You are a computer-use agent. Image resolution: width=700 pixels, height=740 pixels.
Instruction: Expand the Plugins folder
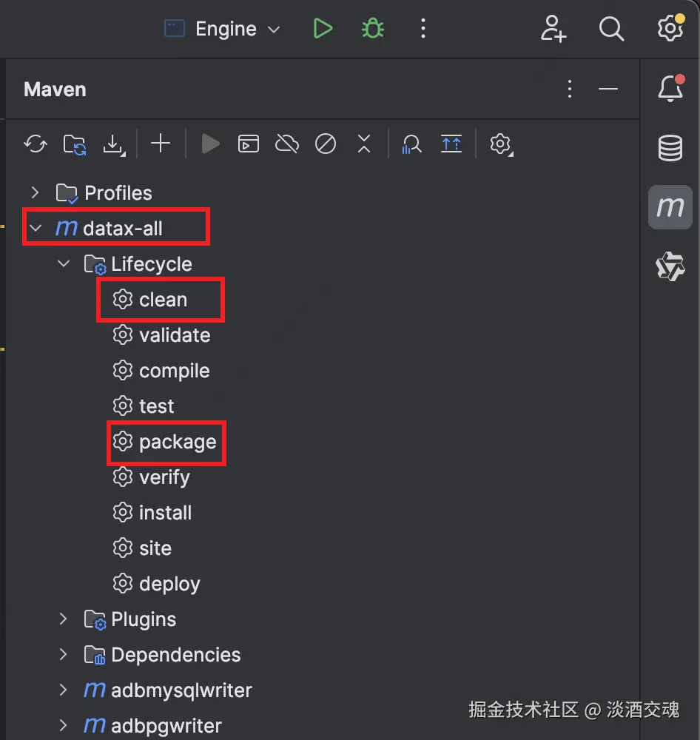(x=63, y=619)
